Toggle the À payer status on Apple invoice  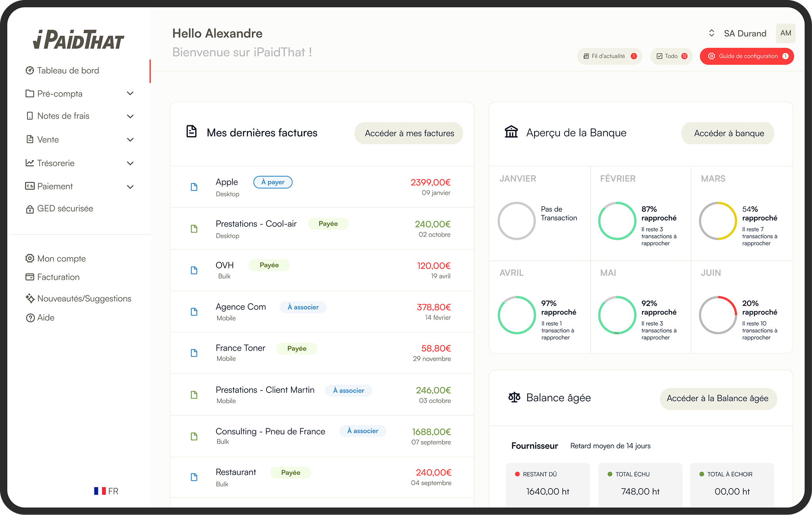[273, 182]
